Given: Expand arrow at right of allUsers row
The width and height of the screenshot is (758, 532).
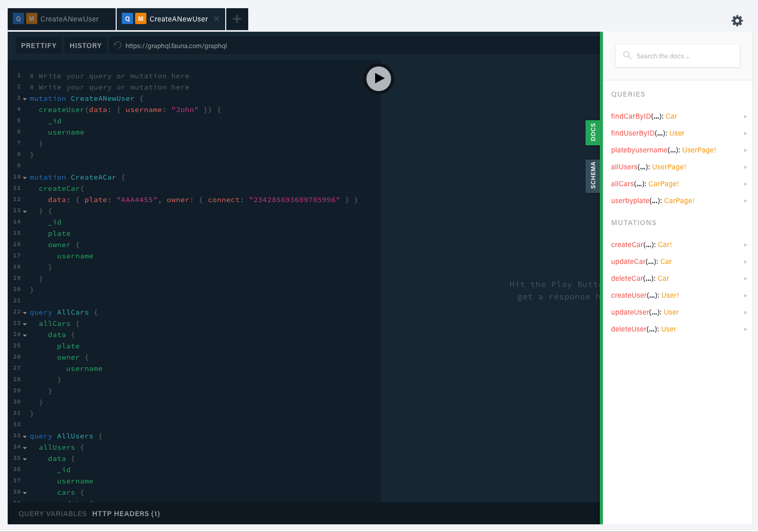Looking at the screenshot, I should point(745,167).
